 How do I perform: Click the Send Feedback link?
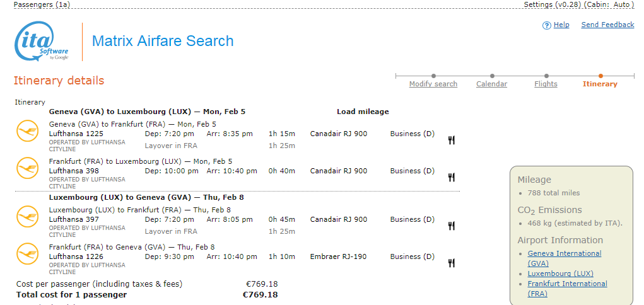(x=607, y=25)
